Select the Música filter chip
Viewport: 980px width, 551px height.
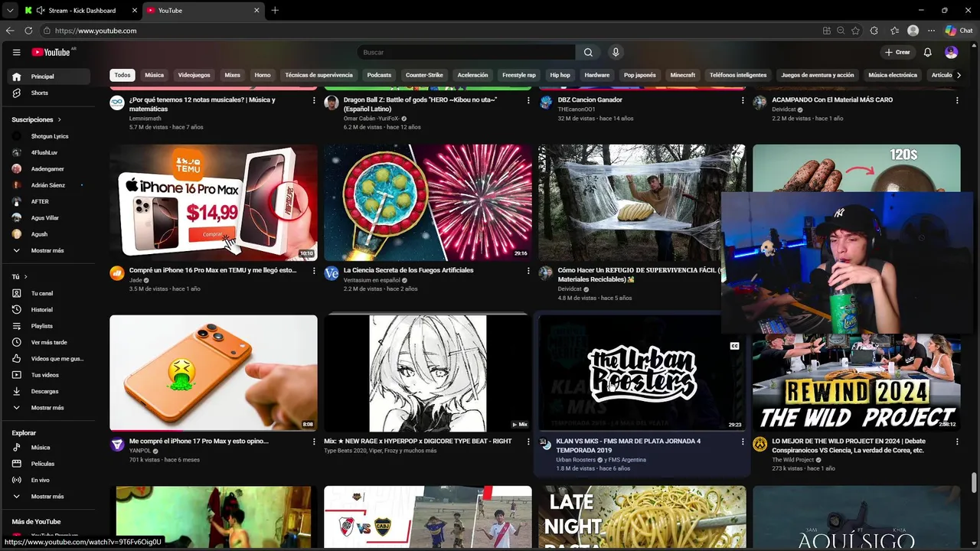coord(155,75)
